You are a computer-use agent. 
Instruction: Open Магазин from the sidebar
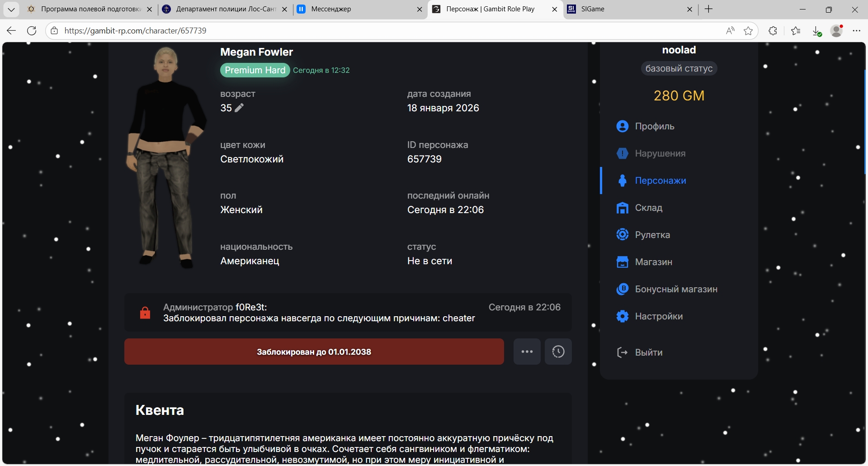(653, 262)
